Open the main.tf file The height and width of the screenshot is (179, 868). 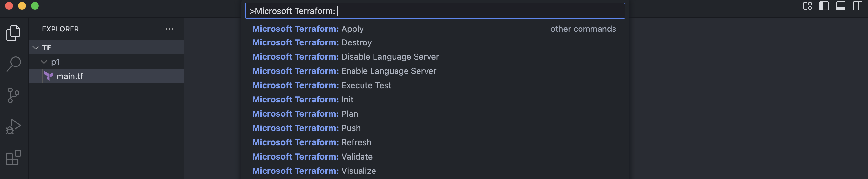(70, 76)
